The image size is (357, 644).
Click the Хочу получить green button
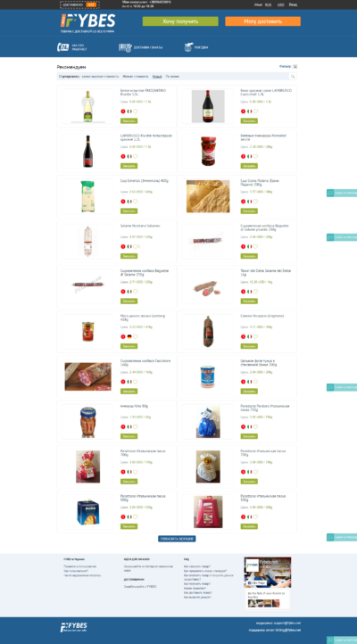pyautogui.click(x=180, y=21)
